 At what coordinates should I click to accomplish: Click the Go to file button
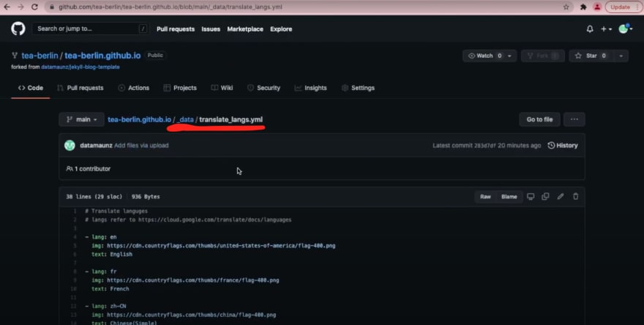[539, 119]
